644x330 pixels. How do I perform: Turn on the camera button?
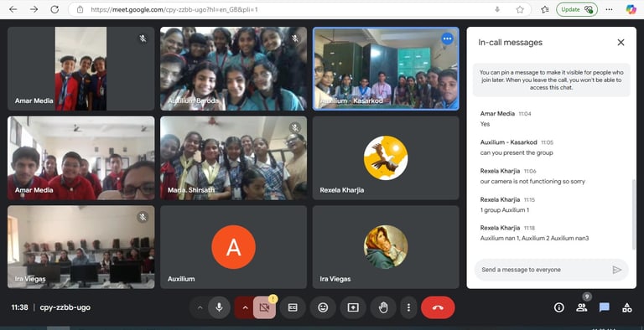(x=264, y=307)
